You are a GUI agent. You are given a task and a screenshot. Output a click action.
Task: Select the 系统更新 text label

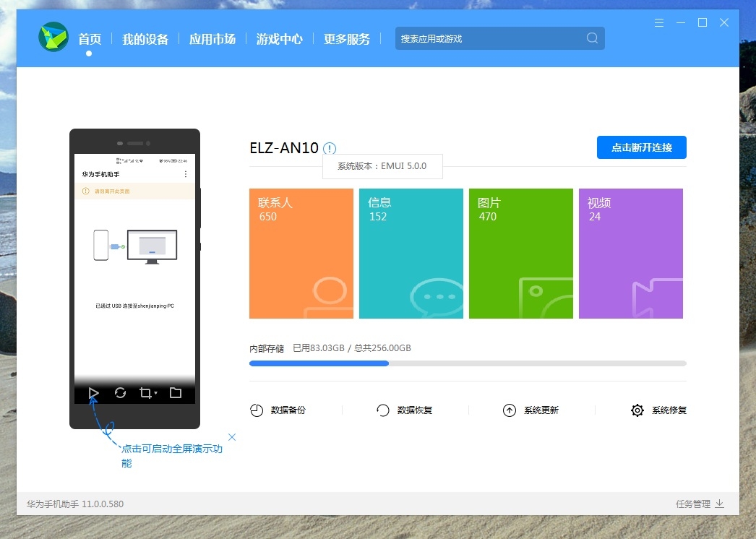coord(541,410)
